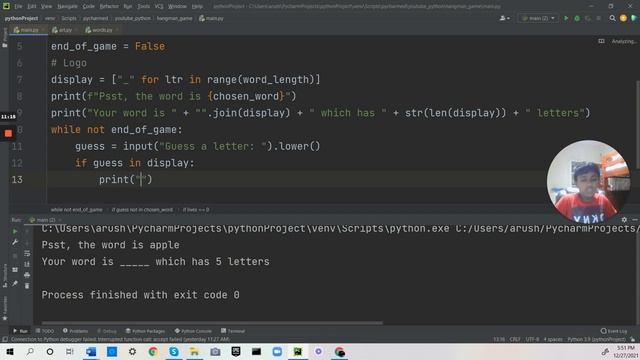Open File Explorer from the taskbar
The image size is (640, 360).
tap(195, 351)
